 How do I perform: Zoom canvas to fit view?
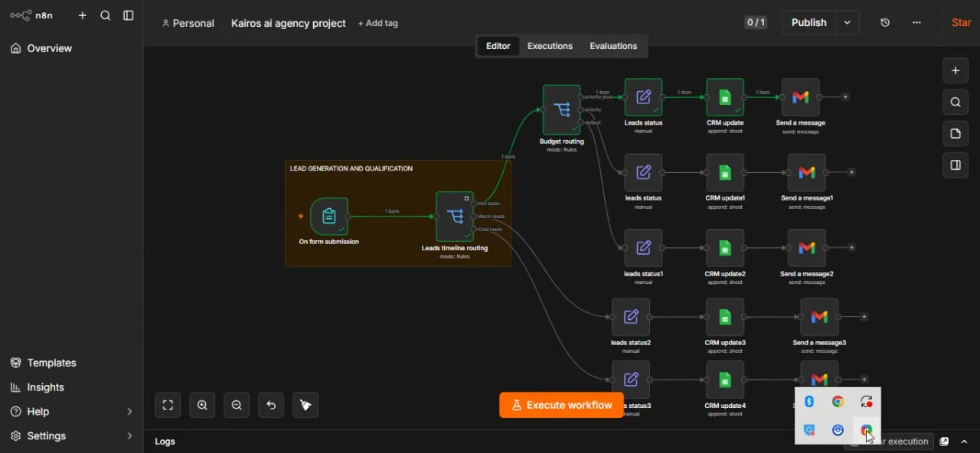tap(168, 405)
